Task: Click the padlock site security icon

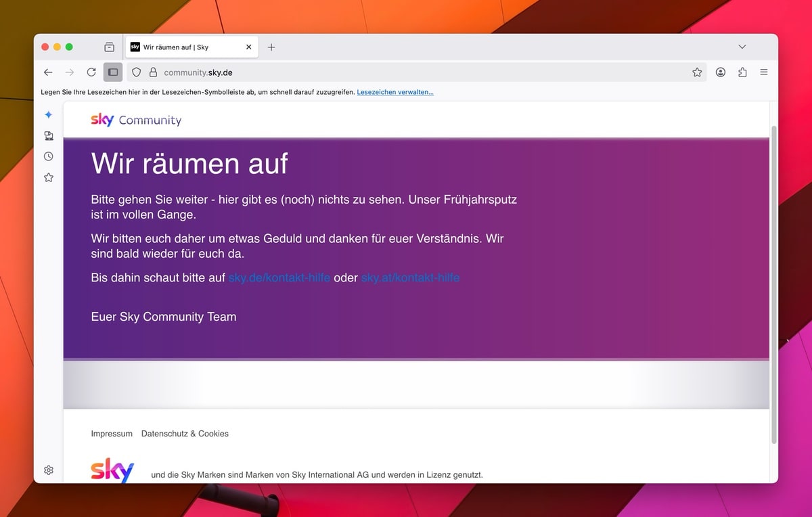Action: pyautogui.click(x=152, y=72)
